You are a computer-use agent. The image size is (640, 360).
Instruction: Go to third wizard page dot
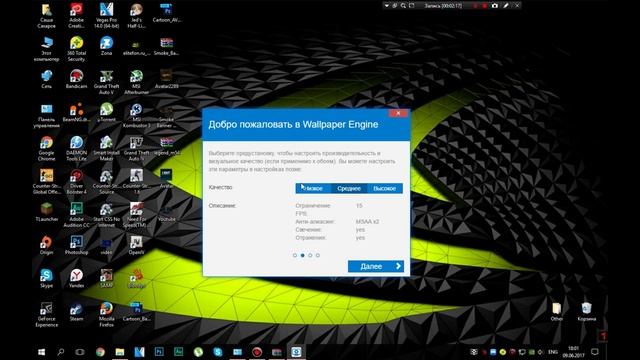[x=310, y=255]
